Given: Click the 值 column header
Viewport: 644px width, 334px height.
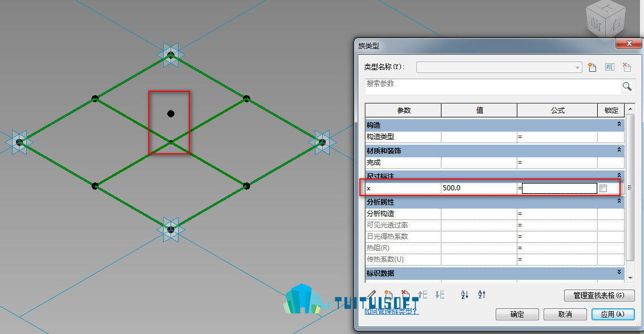Looking at the screenshot, I should tap(479, 111).
